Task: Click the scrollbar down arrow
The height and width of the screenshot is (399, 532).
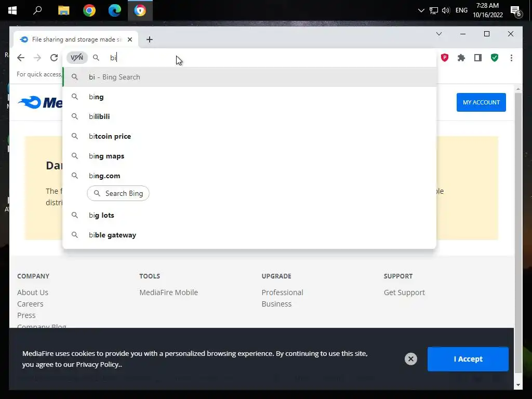Action: [x=518, y=385]
